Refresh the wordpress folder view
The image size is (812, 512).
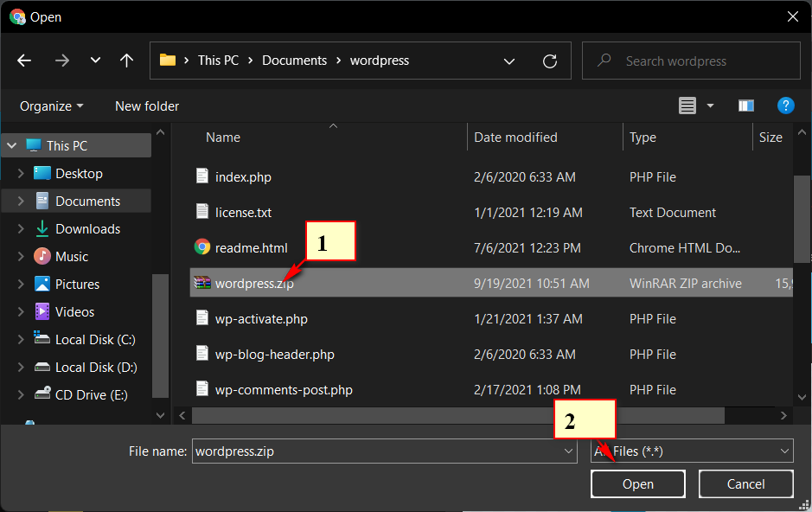pos(549,61)
